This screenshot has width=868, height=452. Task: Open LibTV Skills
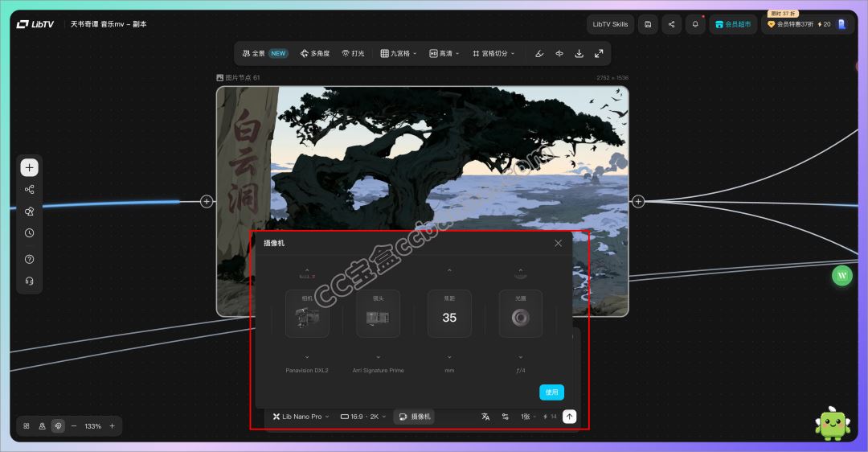point(610,24)
